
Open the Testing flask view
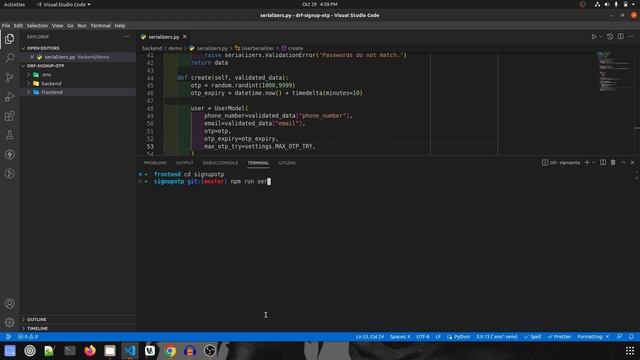tap(9, 135)
